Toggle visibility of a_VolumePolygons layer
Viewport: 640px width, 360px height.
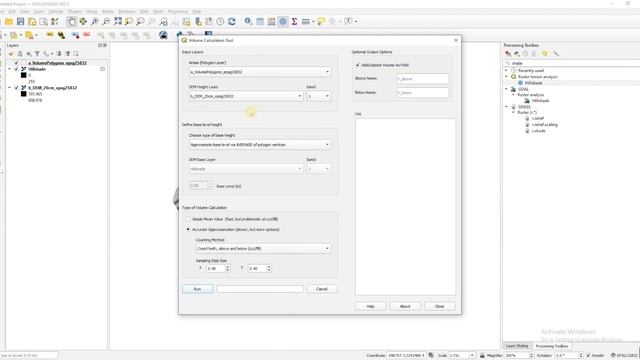point(17,63)
